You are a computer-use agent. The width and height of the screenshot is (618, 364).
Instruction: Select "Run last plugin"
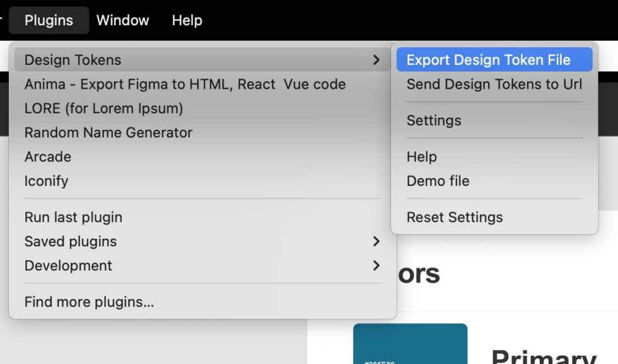(73, 217)
